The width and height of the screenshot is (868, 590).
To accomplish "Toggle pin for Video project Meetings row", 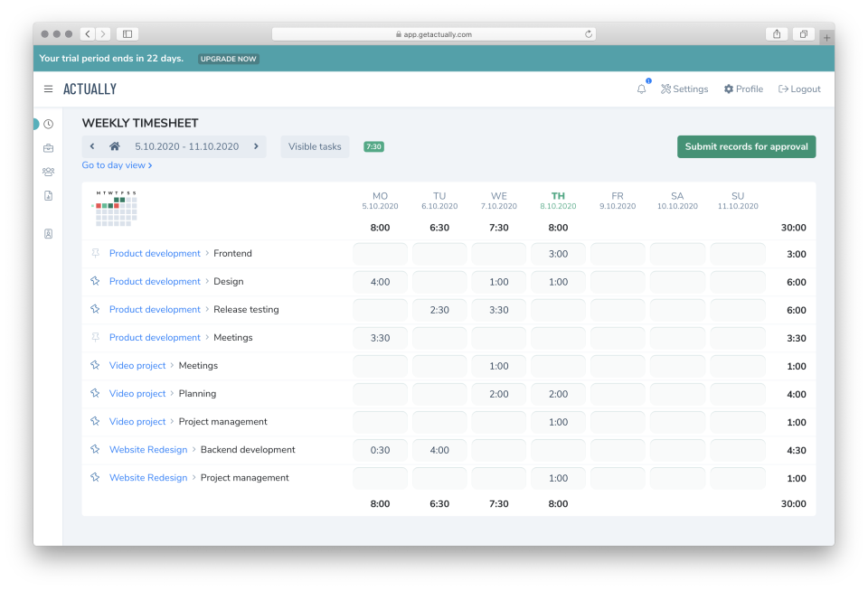I will click(x=95, y=366).
